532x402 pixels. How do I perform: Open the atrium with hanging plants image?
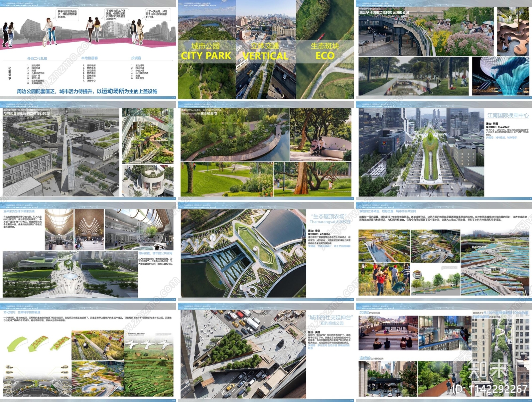tap(147, 136)
